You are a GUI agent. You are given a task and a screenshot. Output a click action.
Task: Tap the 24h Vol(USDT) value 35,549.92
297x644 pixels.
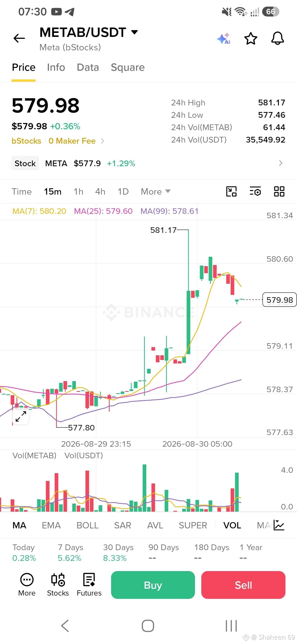pos(265,140)
